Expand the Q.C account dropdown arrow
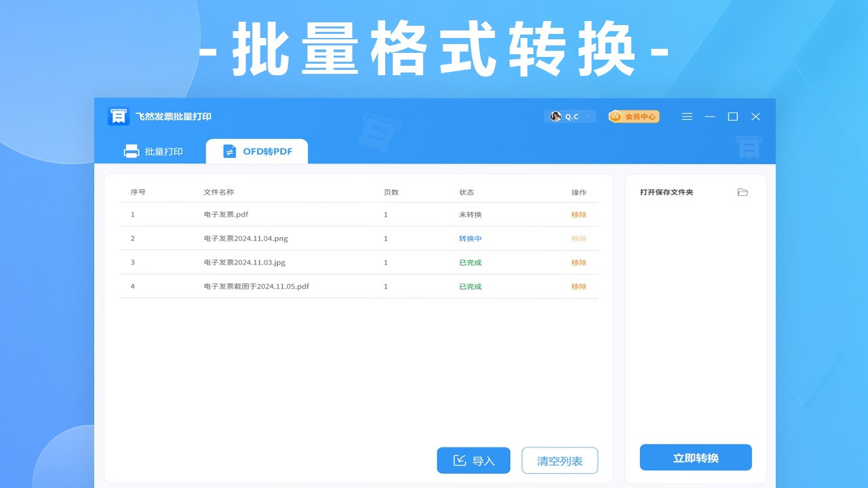 pos(588,117)
